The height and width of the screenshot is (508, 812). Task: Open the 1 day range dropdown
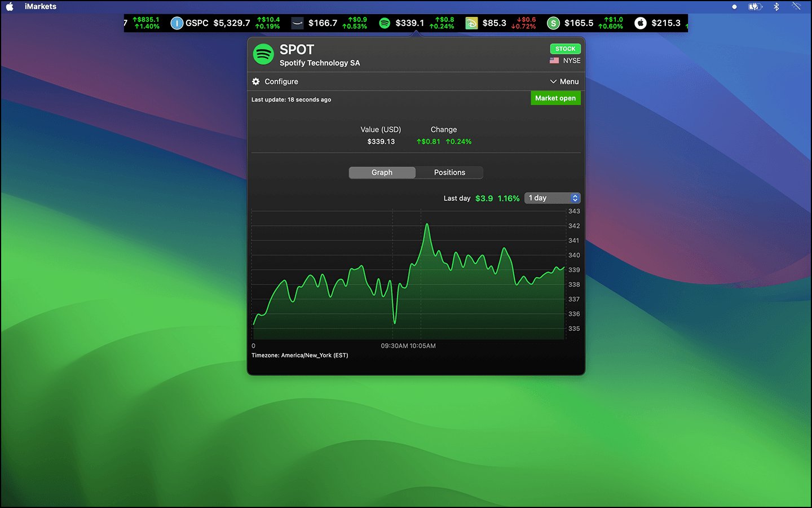pyautogui.click(x=552, y=198)
